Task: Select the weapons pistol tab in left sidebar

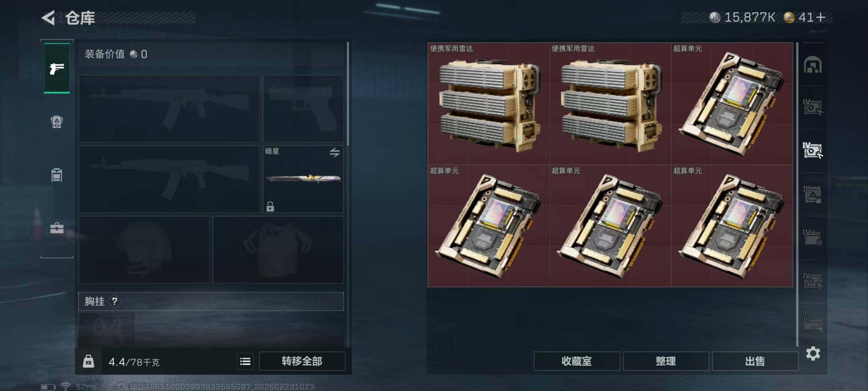Action: click(x=57, y=69)
